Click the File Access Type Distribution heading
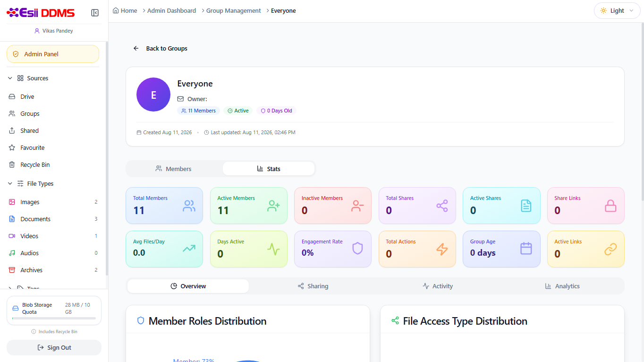644x362 pixels. 465,321
